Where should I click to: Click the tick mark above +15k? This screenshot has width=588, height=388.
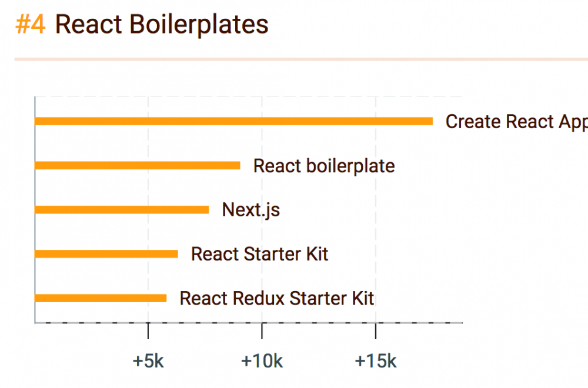[376, 330]
